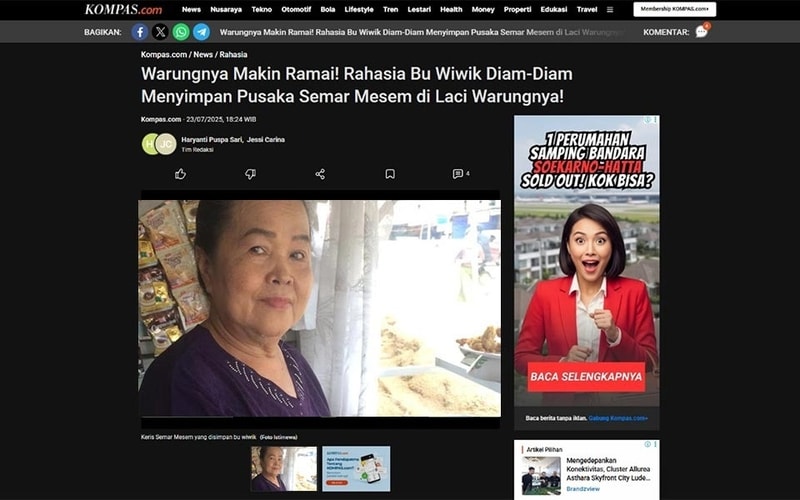Viewport: 800px width, 500px height.
Task: Click '1 Perumahan Samping Bandara' ad headline
Action: [x=587, y=160]
